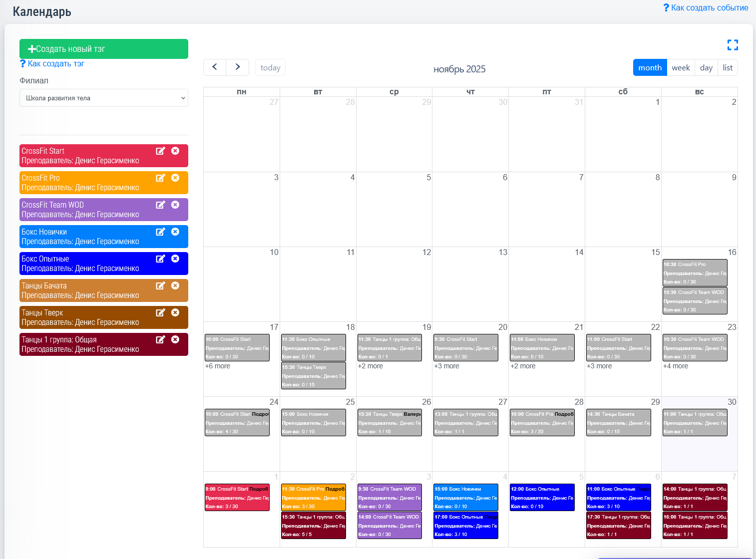Go to previous month
Viewport: 756px width, 559px height.
coord(215,67)
